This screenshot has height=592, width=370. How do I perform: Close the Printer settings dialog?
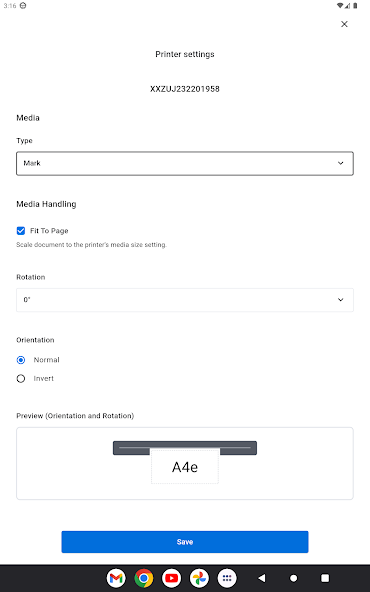[x=344, y=24]
